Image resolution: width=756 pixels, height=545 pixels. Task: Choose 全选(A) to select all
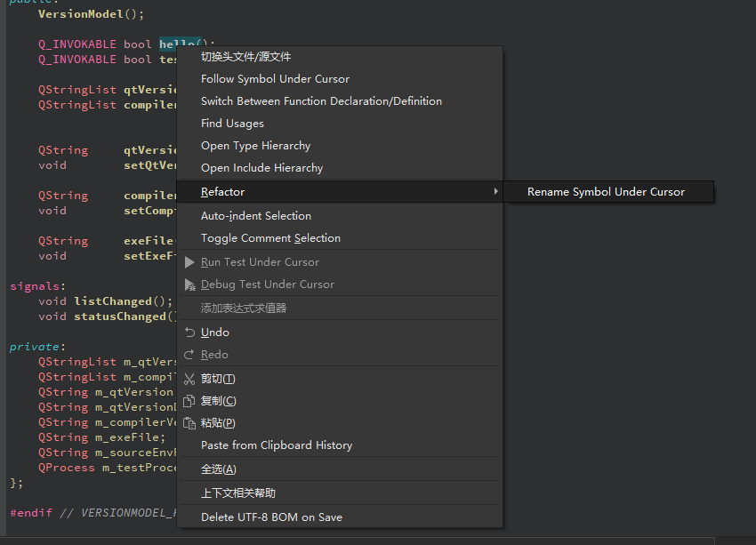tap(340, 469)
